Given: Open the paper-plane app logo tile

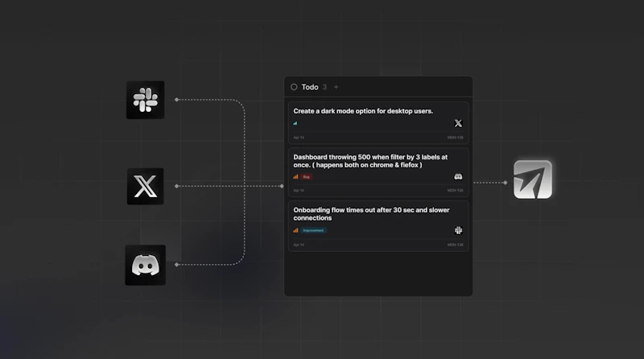Looking at the screenshot, I should click(x=533, y=179).
